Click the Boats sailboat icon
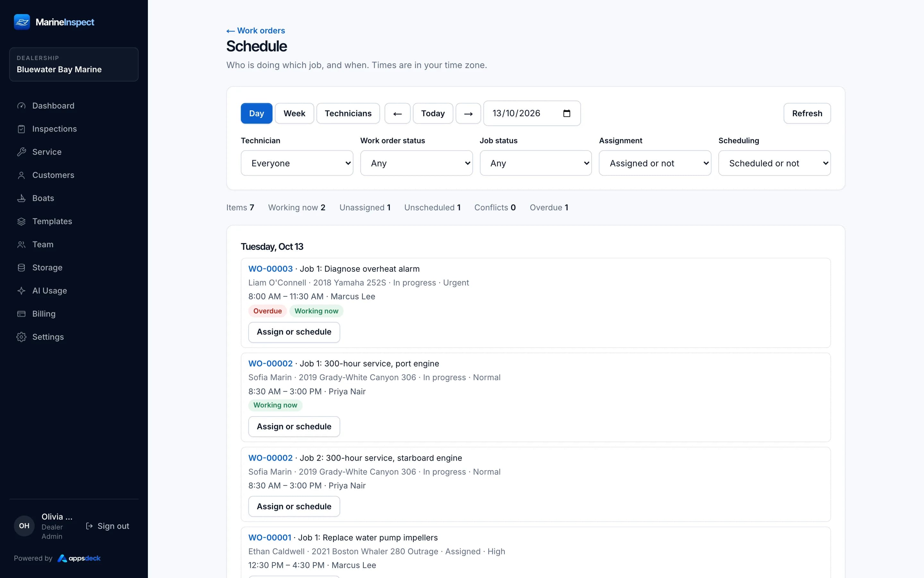924x578 pixels. [21, 198]
